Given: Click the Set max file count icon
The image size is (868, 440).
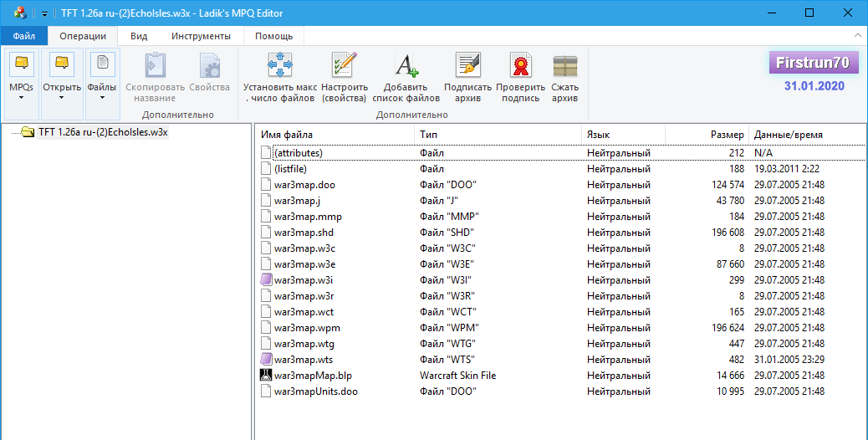Looking at the screenshot, I should pyautogui.click(x=279, y=65).
